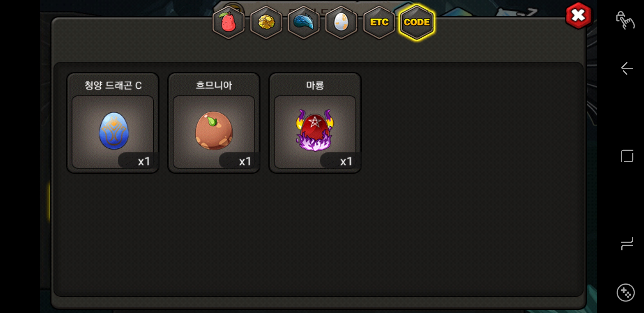Viewport: 644px width, 313px height.
Task: Click the 청양 드래곤 C title label
Action: coord(113,85)
